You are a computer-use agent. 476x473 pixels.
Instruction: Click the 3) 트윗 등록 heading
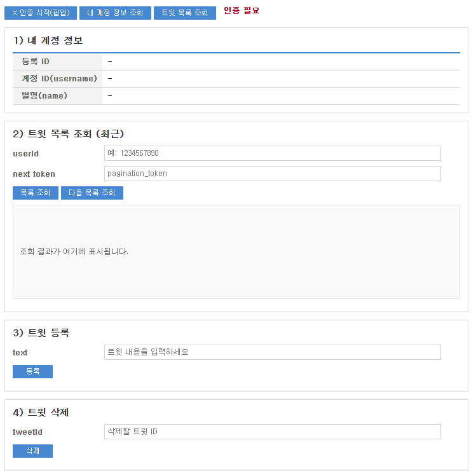point(41,333)
